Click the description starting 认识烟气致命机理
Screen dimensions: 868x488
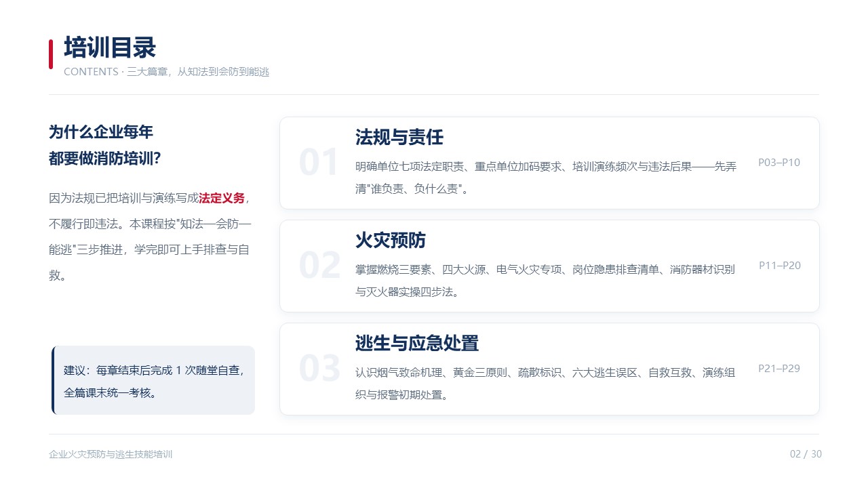(x=546, y=384)
